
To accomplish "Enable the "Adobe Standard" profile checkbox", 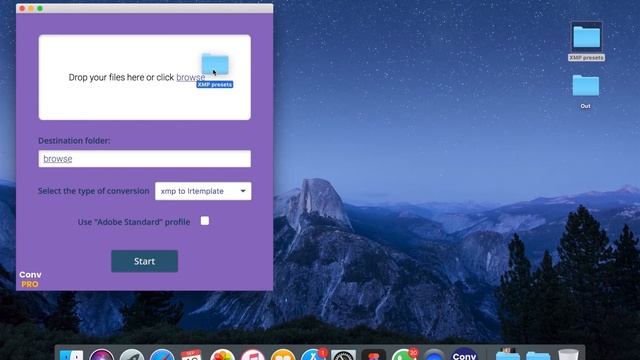I will point(205,221).
